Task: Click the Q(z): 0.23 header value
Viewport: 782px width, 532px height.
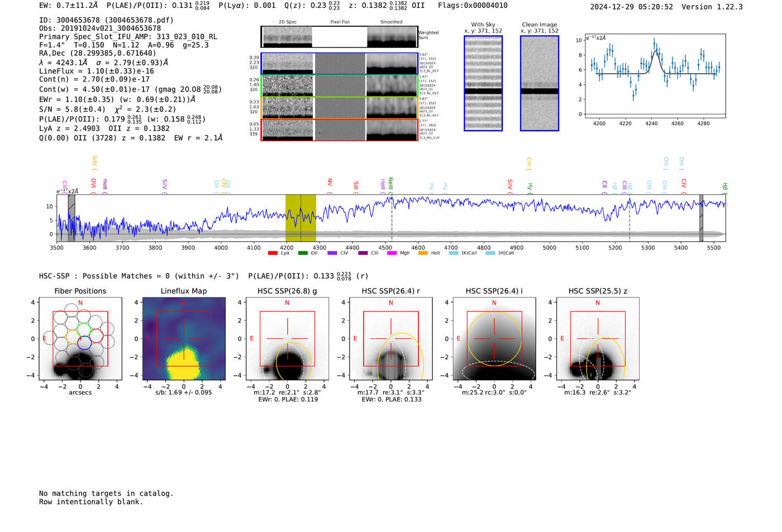Action: click(x=312, y=6)
